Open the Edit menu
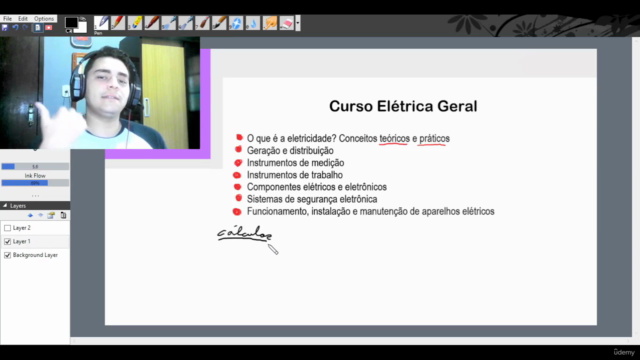Viewport: 640px width, 360px height. click(23, 19)
